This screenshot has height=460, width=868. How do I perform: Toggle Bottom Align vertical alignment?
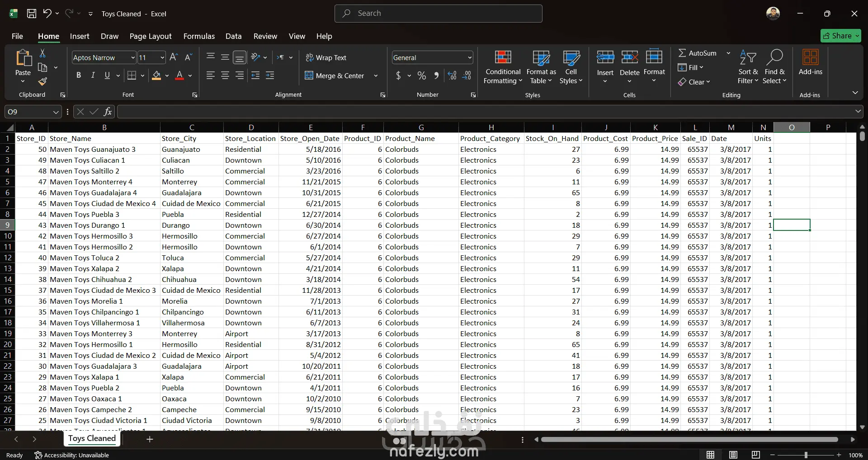240,57
